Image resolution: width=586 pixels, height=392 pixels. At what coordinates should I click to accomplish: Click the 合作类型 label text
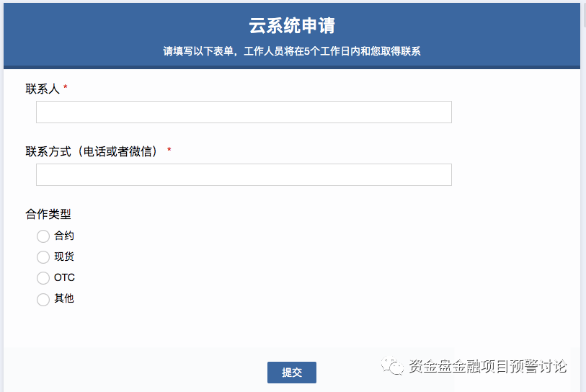pos(48,214)
